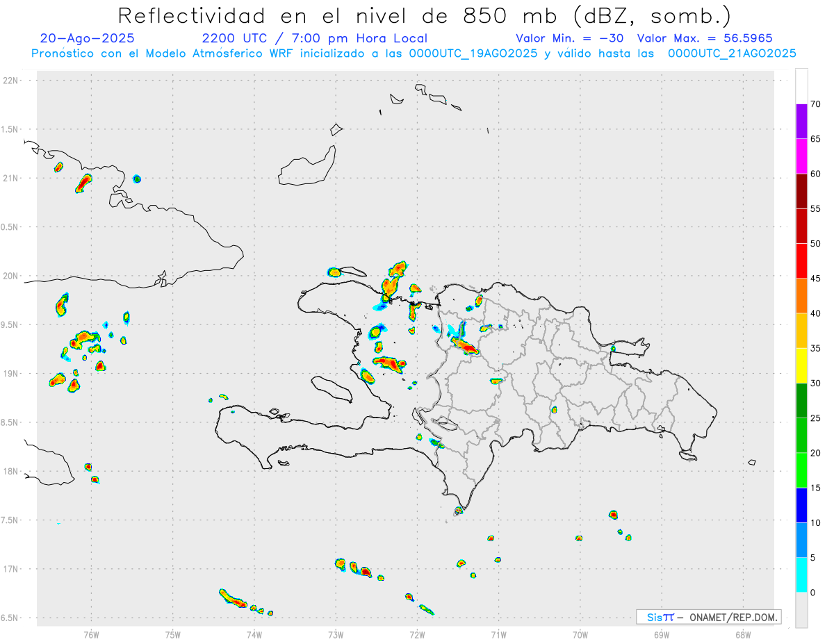
Task: Click the 'Valor Max. = 56.5965' text
Action: [x=705, y=38]
